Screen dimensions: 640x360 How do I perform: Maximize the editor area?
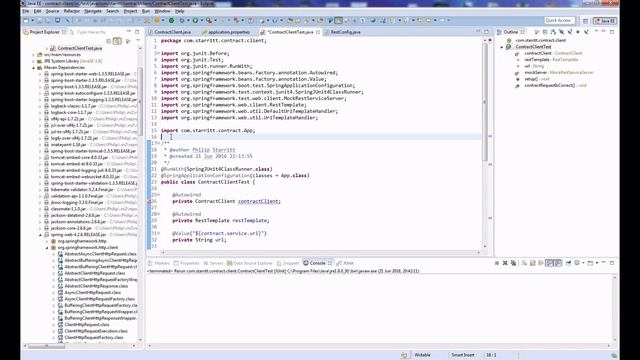[x=486, y=32]
